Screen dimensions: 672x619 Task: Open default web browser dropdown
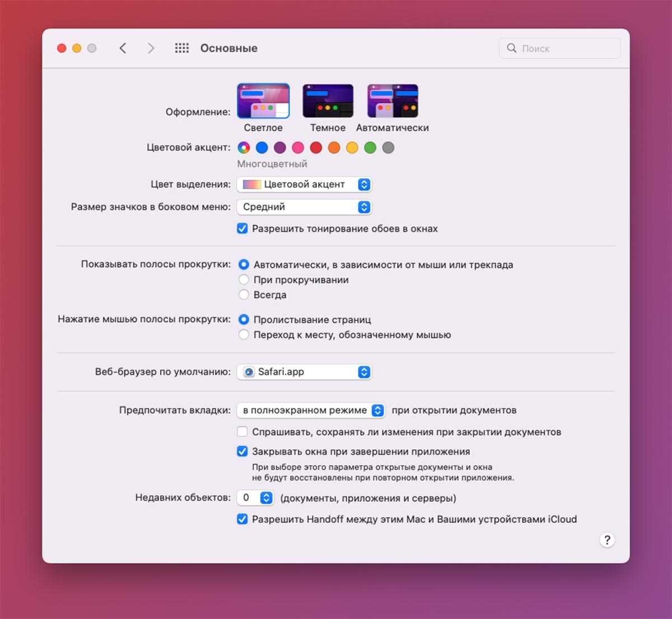tap(304, 372)
